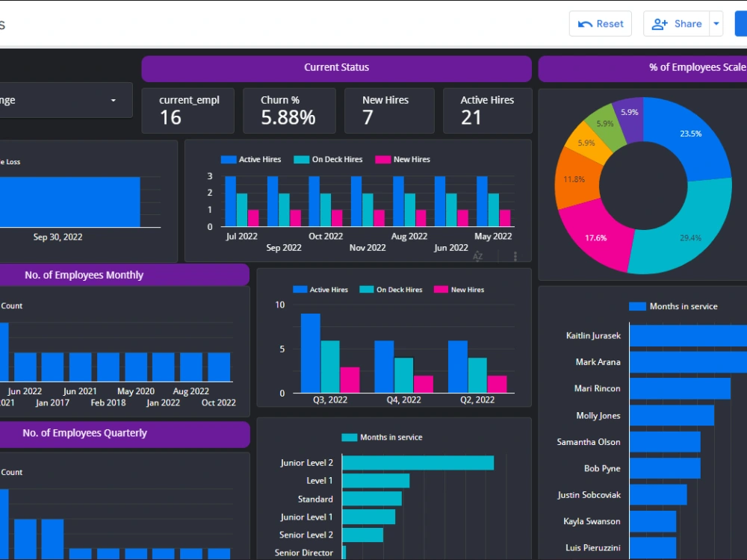Click the Reset button
Screen dimensions: 747x560
600,23
